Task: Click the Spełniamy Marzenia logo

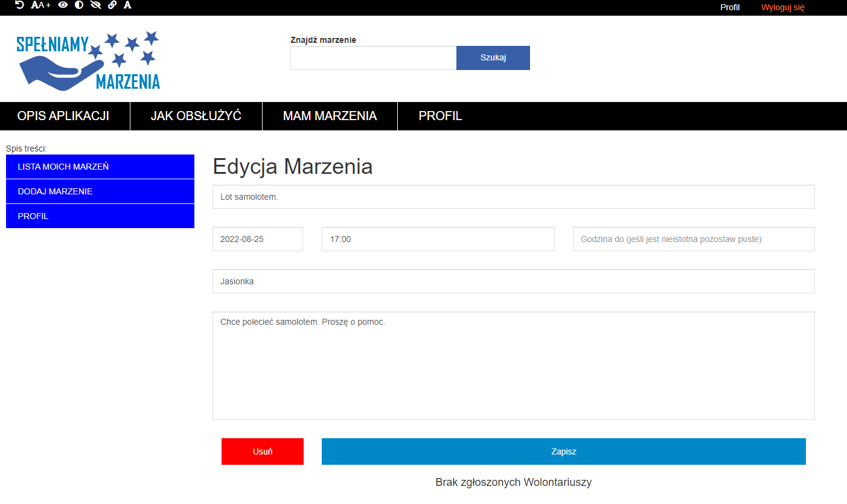Action: pyautogui.click(x=88, y=60)
